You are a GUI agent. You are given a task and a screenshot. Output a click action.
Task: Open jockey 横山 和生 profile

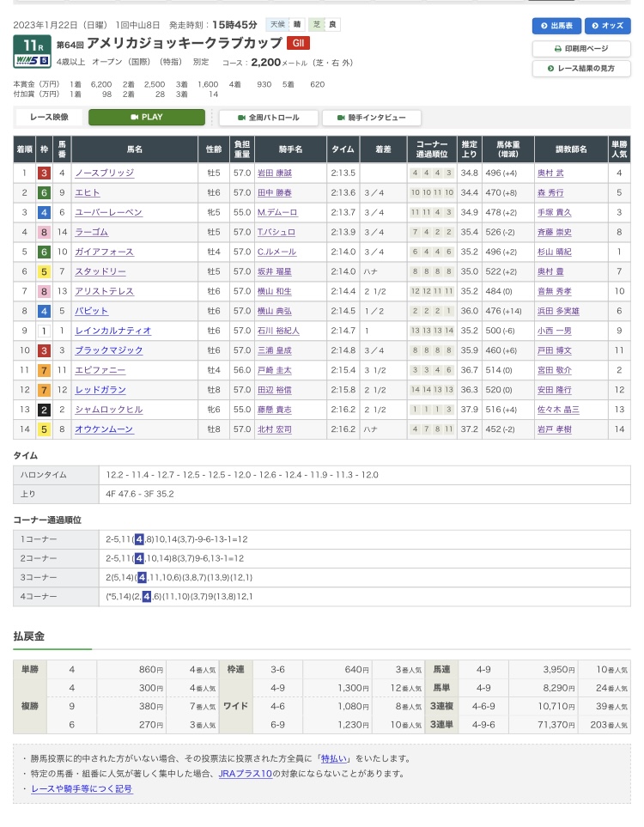click(x=274, y=291)
